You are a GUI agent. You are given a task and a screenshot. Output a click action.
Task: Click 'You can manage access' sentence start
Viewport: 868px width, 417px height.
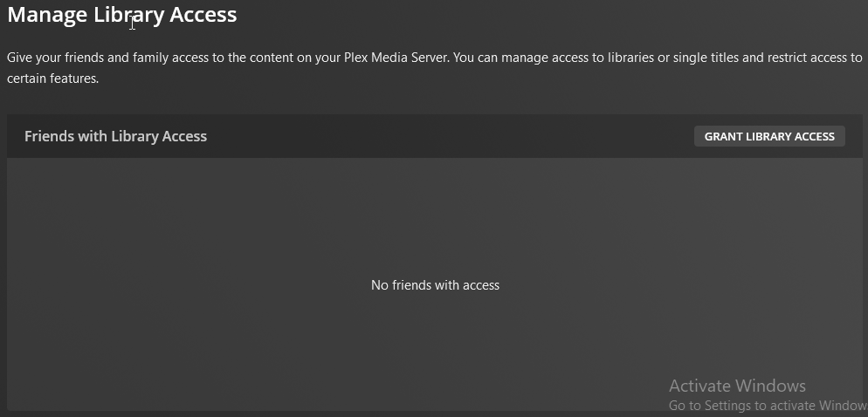(506, 58)
